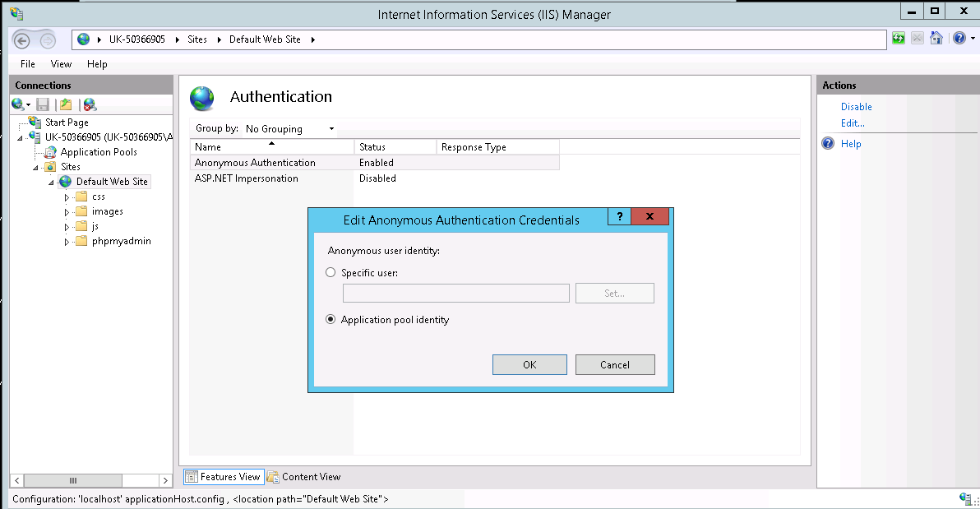This screenshot has height=509, width=980.
Task: Click the Connections scrollbar left arrow
Action: [17, 480]
